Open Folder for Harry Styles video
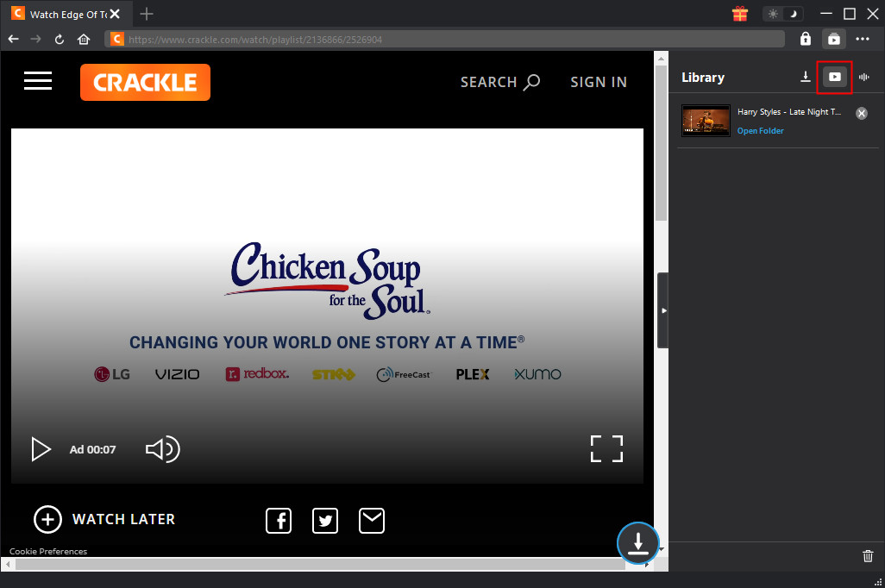The image size is (885, 588). coord(760,131)
